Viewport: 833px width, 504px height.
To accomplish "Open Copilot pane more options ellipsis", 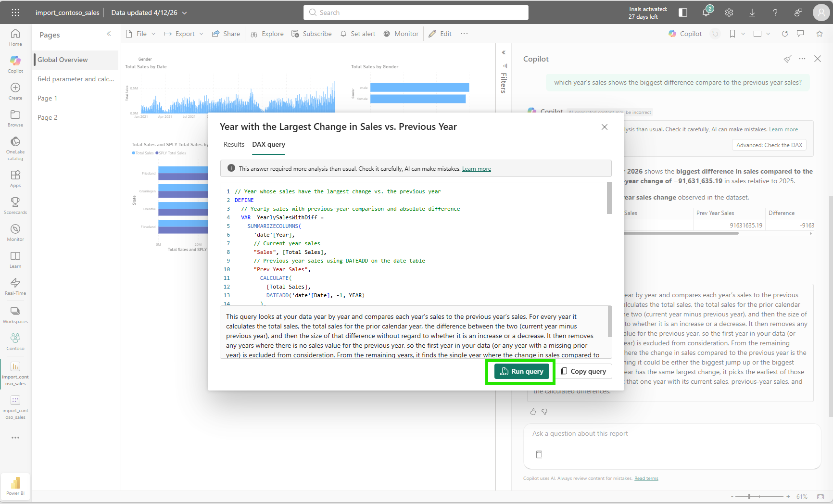I will click(x=802, y=59).
